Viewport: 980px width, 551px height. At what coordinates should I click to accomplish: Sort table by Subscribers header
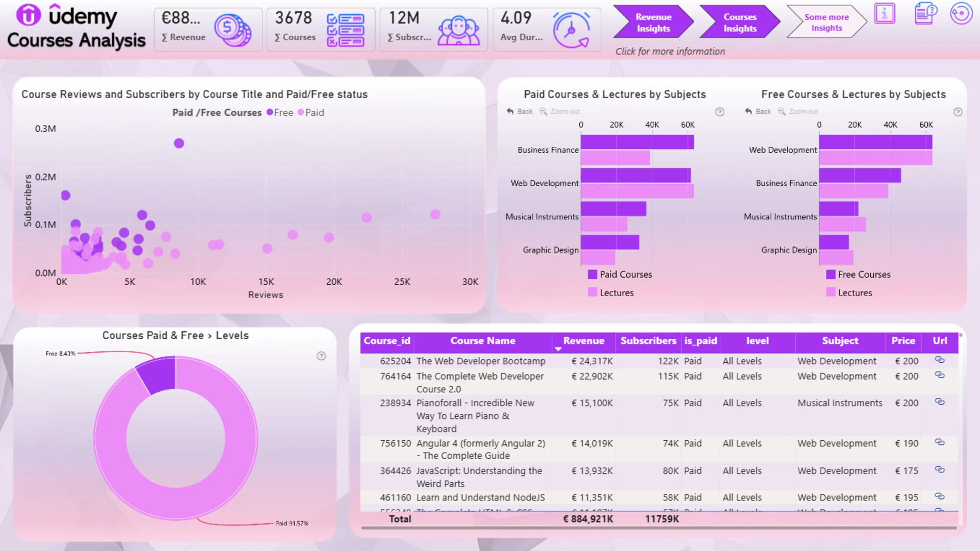[648, 341]
